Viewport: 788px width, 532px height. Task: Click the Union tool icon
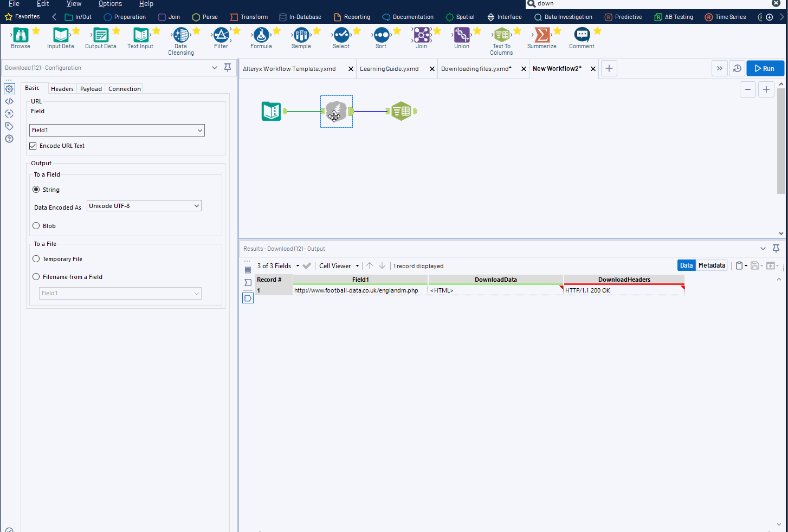462,36
